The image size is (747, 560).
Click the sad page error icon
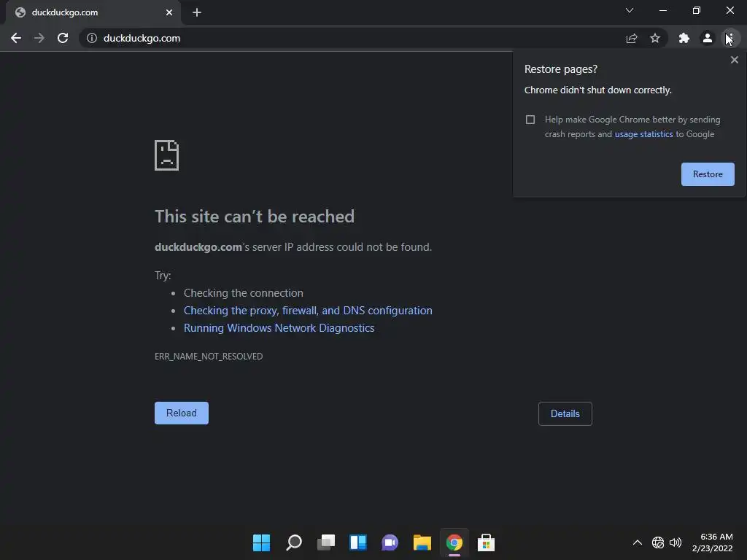(x=167, y=155)
